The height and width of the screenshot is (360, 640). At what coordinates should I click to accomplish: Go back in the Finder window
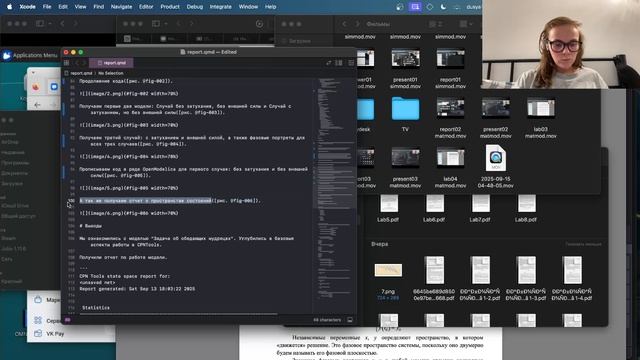pos(344,24)
